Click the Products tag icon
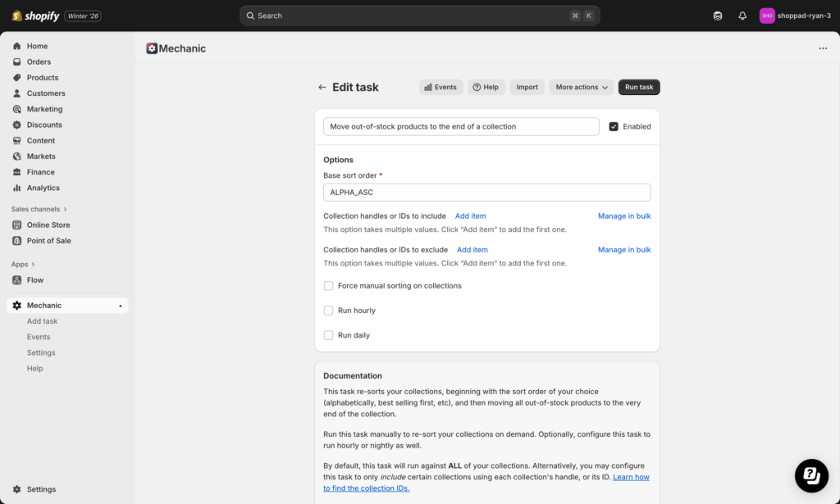The height and width of the screenshot is (504, 840). (x=16, y=78)
